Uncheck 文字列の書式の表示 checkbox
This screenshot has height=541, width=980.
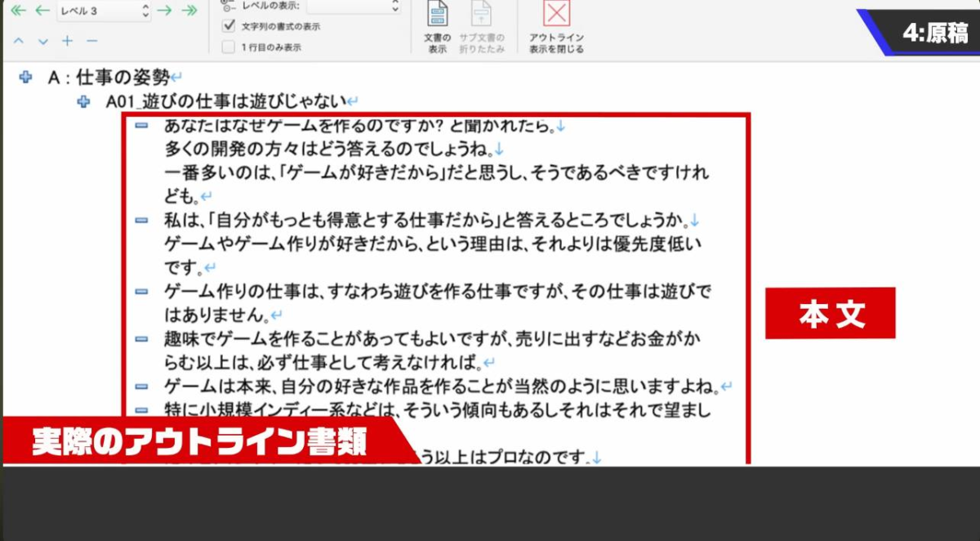[229, 26]
